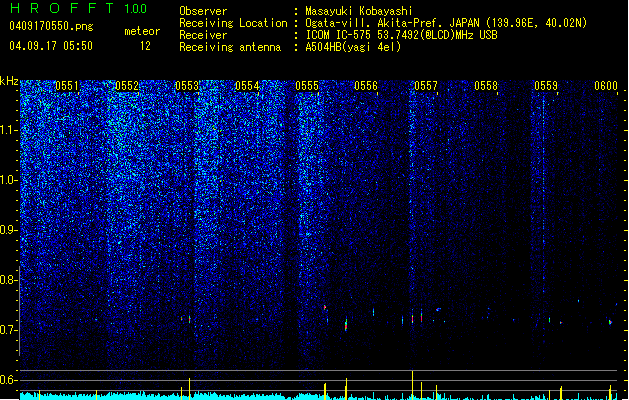
Task: Click the 0554 time marker
Action: pyautogui.click(x=247, y=86)
